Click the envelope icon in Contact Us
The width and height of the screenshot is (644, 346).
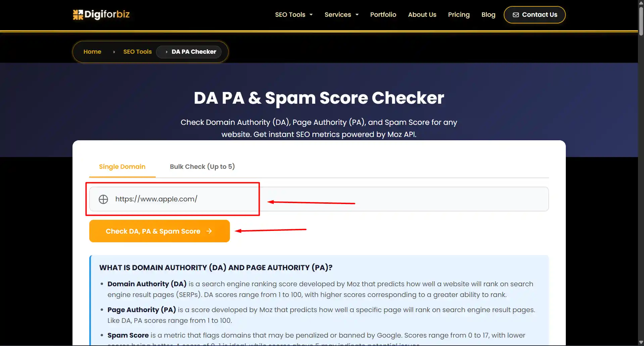516,15
